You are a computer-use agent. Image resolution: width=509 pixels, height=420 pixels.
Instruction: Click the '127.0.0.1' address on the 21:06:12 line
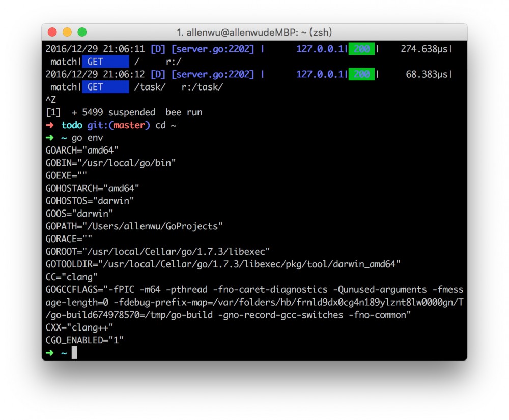(x=320, y=74)
